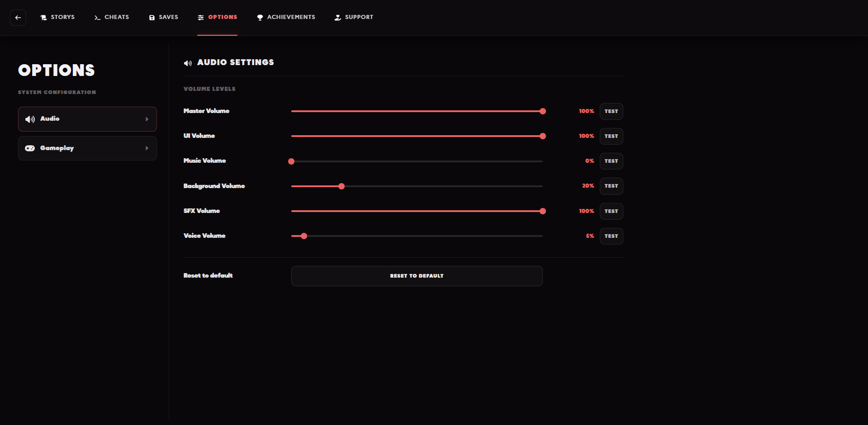Image resolution: width=868 pixels, height=425 pixels.
Task: Click the Support hand icon
Action: [x=338, y=18]
